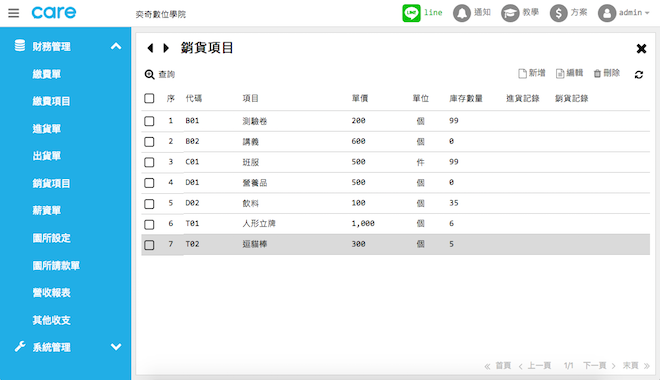Screen dimensions: 660x380
Task: Click the double-left first page icon
Action: 487,366
